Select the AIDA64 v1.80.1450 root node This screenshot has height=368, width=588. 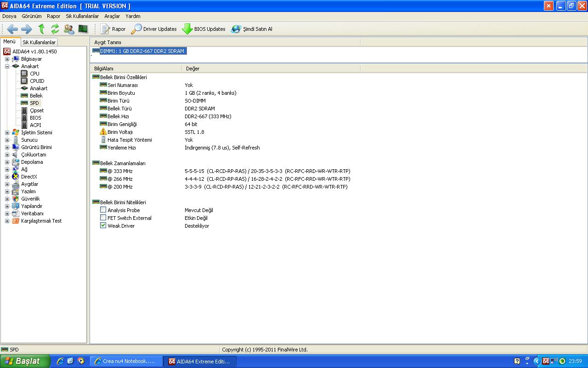pos(34,52)
